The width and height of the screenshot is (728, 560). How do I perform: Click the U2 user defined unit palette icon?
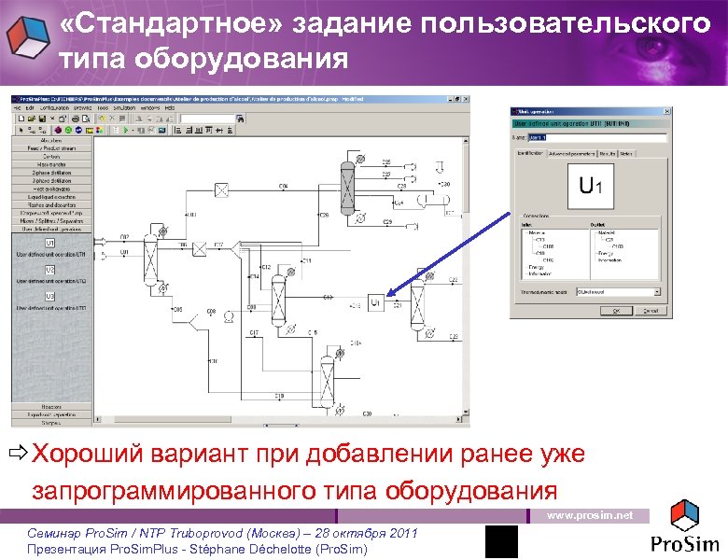[x=50, y=270]
